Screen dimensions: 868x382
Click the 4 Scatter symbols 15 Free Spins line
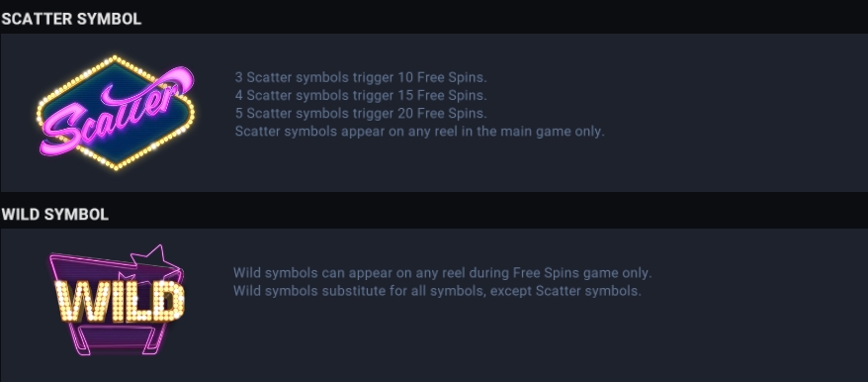tap(361, 95)
